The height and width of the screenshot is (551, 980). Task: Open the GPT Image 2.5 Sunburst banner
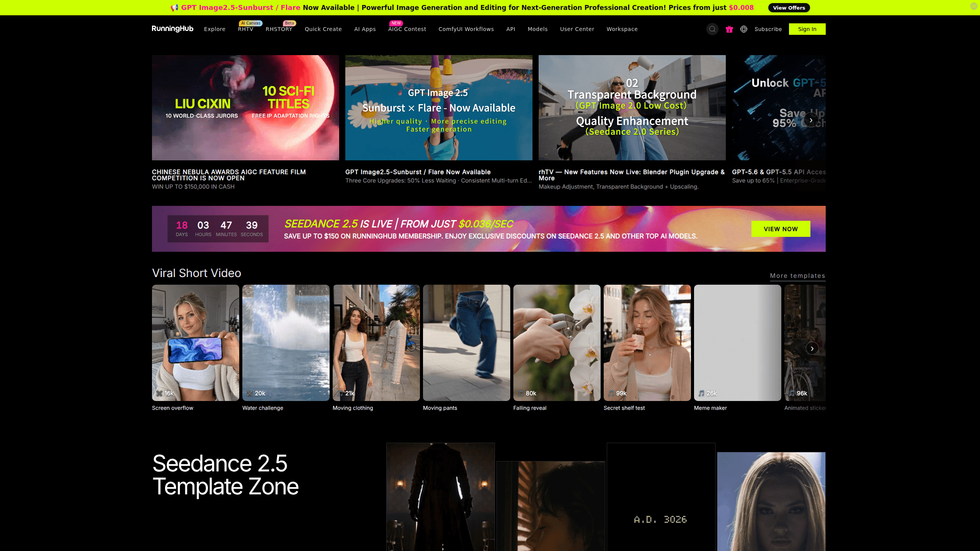(439, 108)
